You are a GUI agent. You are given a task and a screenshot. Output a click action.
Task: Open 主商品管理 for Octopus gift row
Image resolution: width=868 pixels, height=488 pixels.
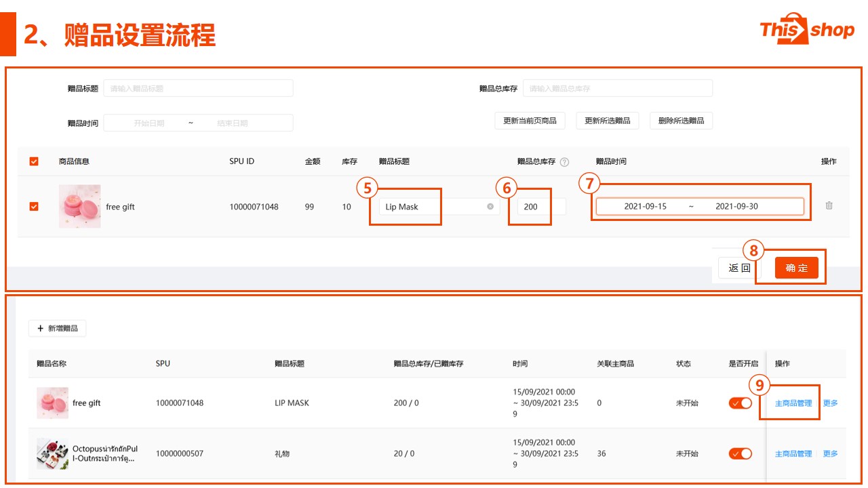793,453
